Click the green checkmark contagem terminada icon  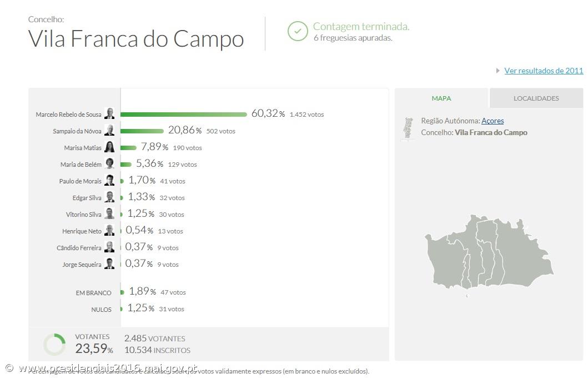(299, 32)
